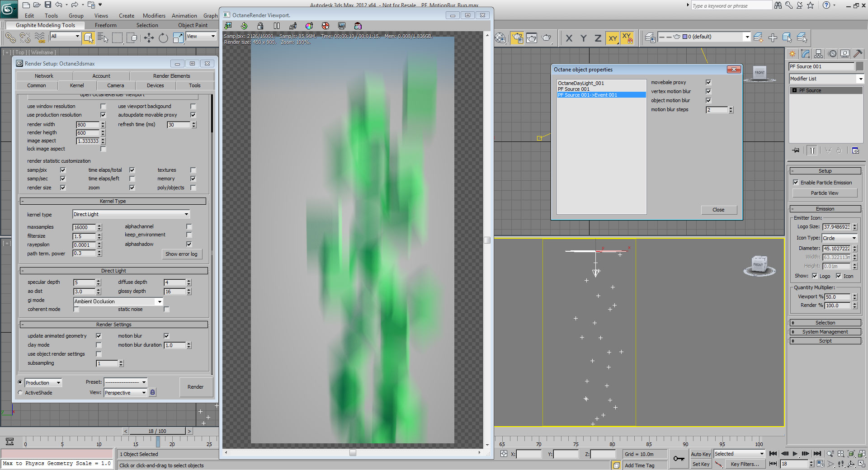Click the color wheel icon in Octane viewport toolbar
The image size is (868, 470).
pyautogui.click(x=309, y=26)
